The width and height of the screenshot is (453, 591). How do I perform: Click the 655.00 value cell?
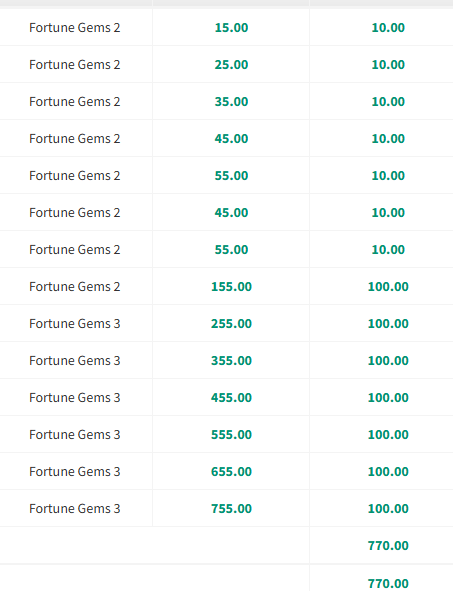coord(231,471)
